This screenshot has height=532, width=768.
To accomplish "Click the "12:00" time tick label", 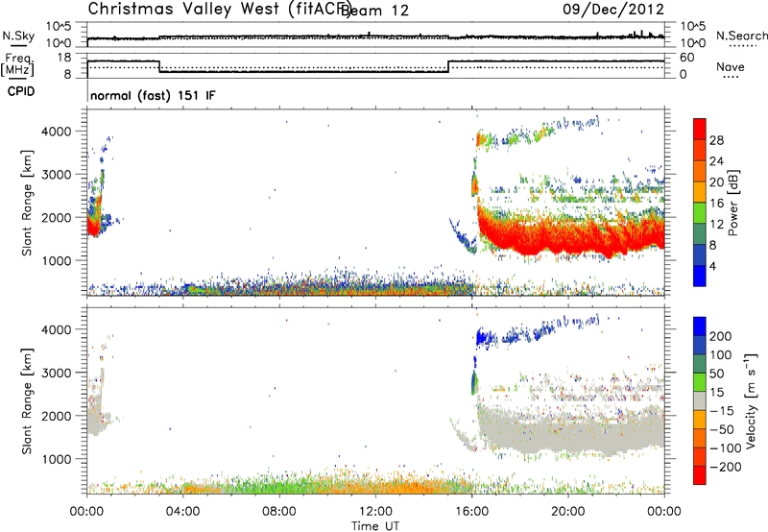I will (x=375, y=512).
